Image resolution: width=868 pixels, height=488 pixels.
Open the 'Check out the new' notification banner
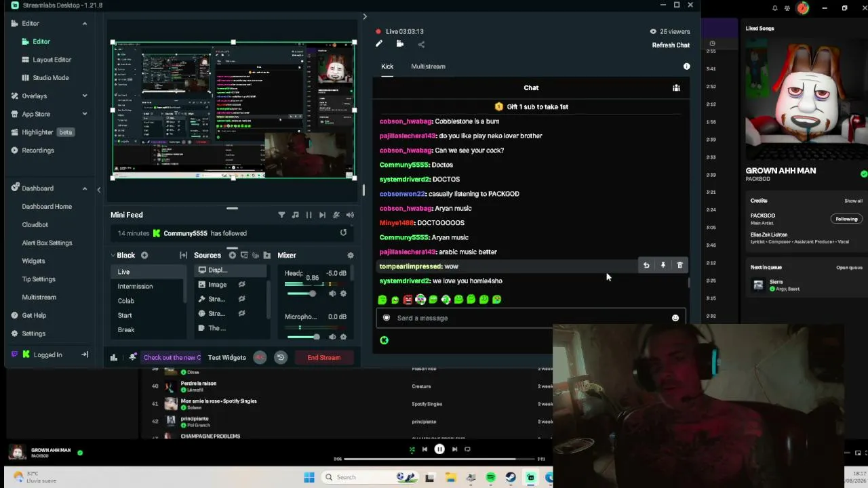pos(172,357)
